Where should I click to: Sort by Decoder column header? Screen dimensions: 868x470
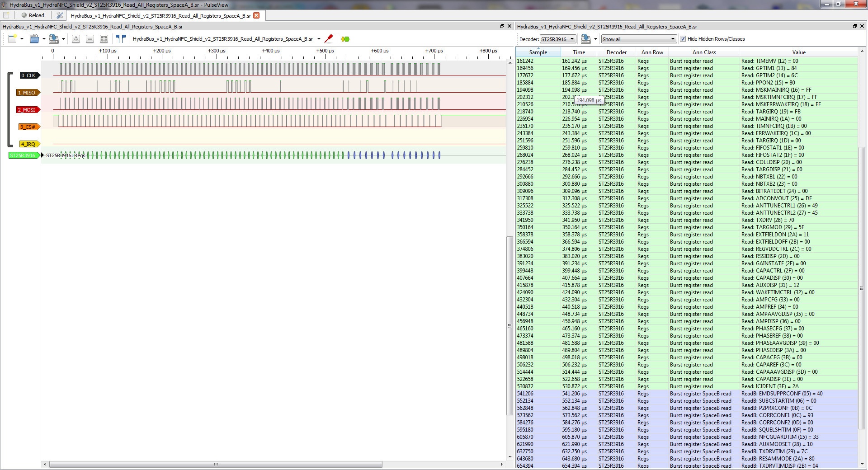coord(617,52)
